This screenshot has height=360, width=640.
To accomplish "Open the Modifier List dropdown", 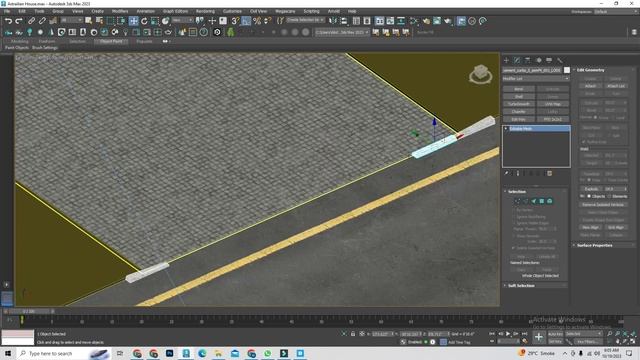I will 536,78.
